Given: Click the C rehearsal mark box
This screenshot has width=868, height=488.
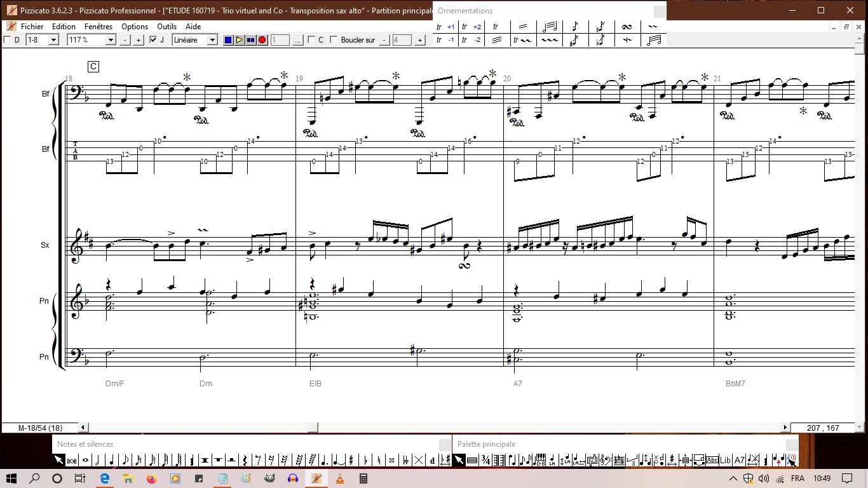Looking at the screenshot, I should (93, 67).
